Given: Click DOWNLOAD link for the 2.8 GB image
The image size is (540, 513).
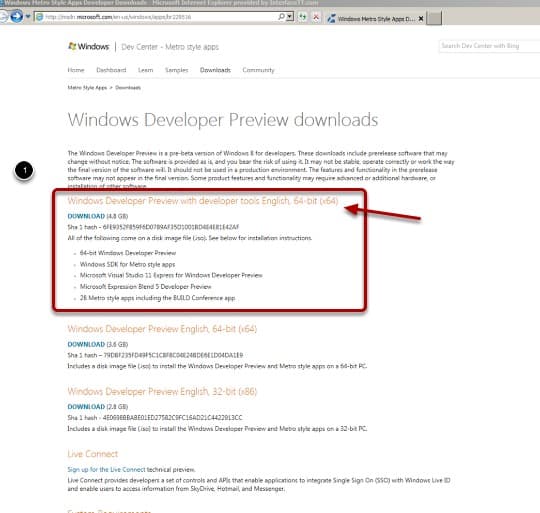Looking at the screenshot, I should (x=86, y=407).
